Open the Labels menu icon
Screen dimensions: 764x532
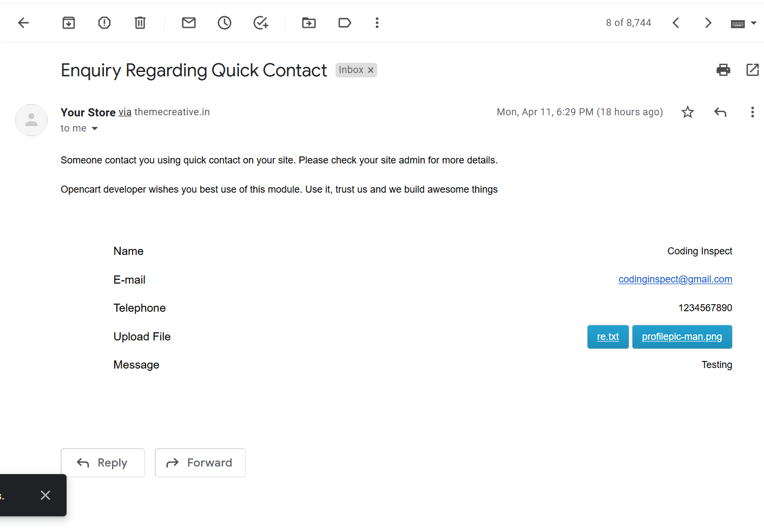click(x=345, y=23)
